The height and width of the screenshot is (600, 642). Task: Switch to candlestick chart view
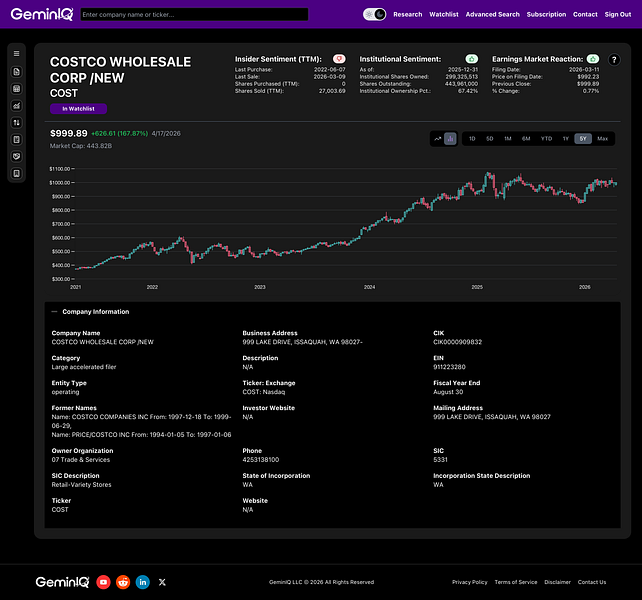pos(450,139)
